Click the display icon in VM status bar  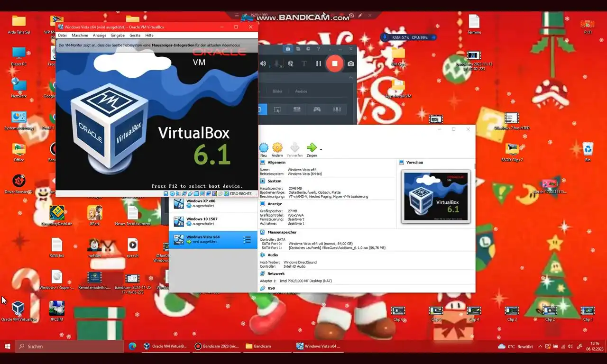point(202,193)
